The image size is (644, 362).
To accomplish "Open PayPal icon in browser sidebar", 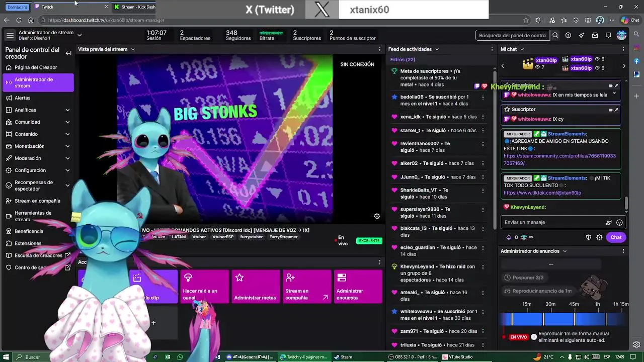I will [x=636, y=74].
